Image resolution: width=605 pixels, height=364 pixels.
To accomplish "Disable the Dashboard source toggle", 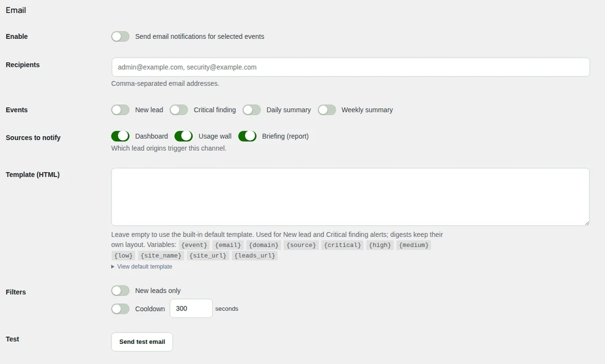I will coord(120,136).
